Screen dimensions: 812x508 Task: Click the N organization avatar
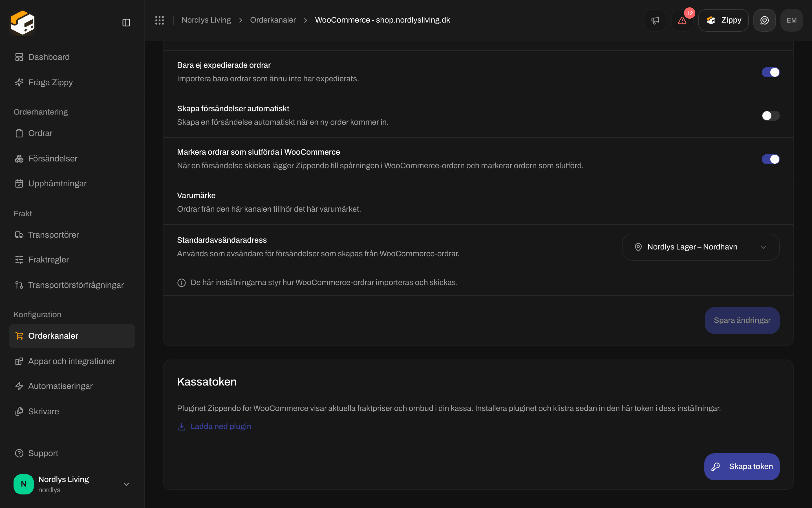click(x=23, y=484)
